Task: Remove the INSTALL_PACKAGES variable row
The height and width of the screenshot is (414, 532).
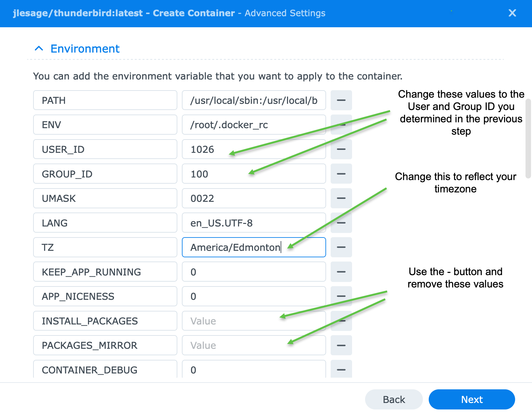Action: tap(341, 321)
